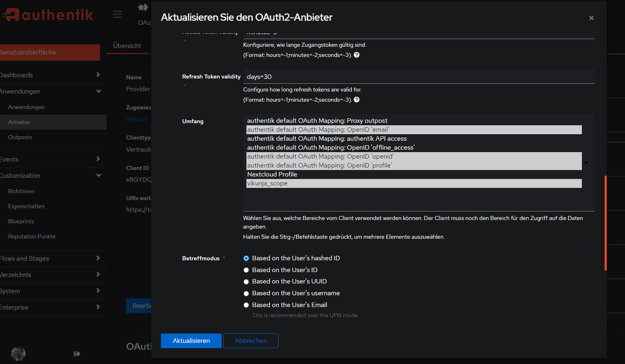Select 'Based on the User's UUID' option
Image resolution: width=625 pixels, height=364 pixels.
tap(246, 281)
